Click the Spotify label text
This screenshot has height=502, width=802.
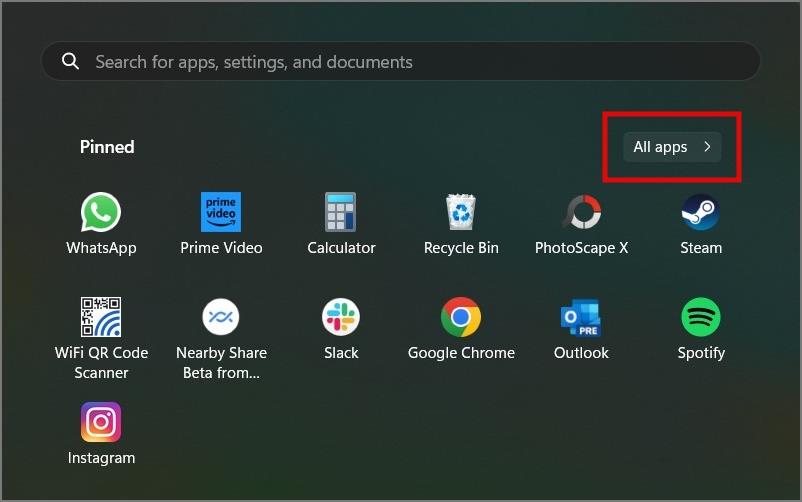click(x=701, y=353)
